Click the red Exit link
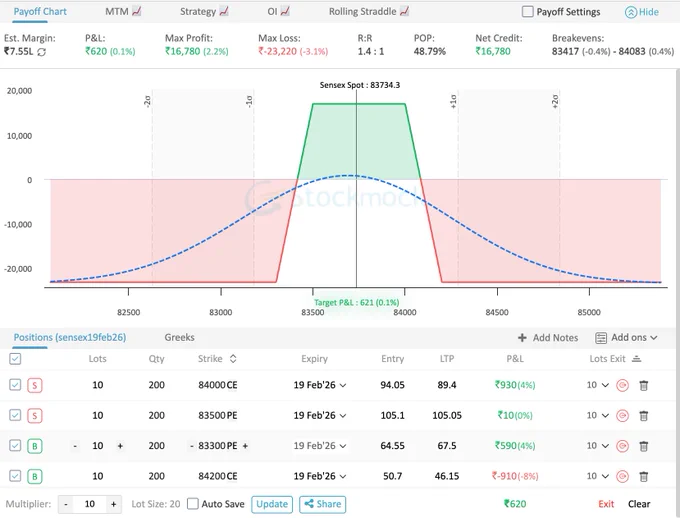The width and height of the screenshot is (680, 518). click(x=606, y=504)
